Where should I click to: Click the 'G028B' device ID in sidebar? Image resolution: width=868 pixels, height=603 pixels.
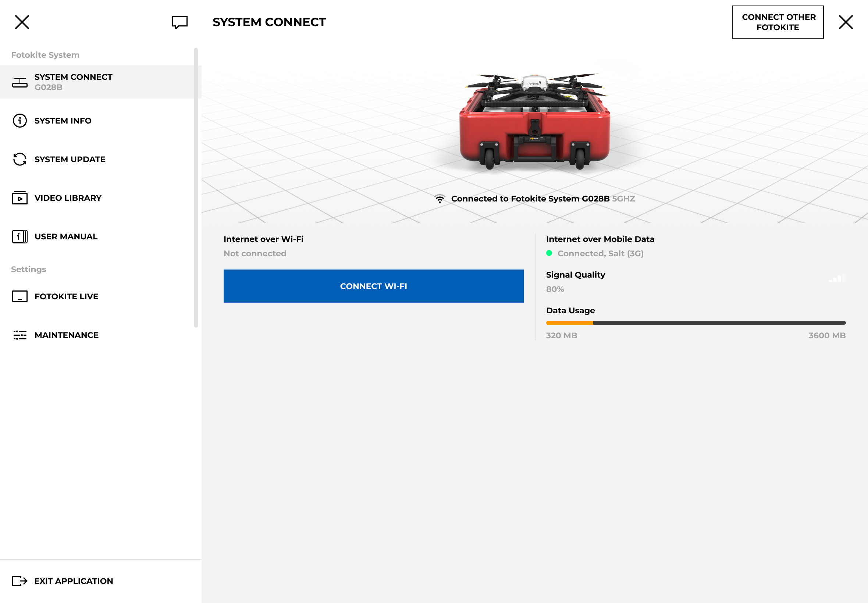[49, 87]
